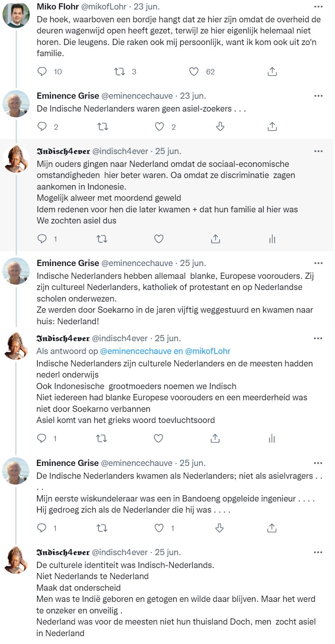
Task: Reply to Miko Flohr's tweet
Action: pyautogui.click(x=42, y=71)
